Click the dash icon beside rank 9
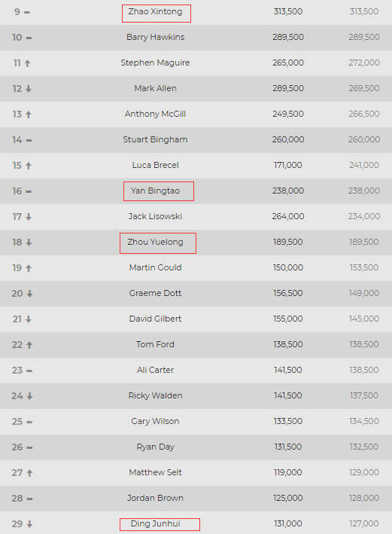This screenshot has height=534, width=392. (x=27, y=12)
